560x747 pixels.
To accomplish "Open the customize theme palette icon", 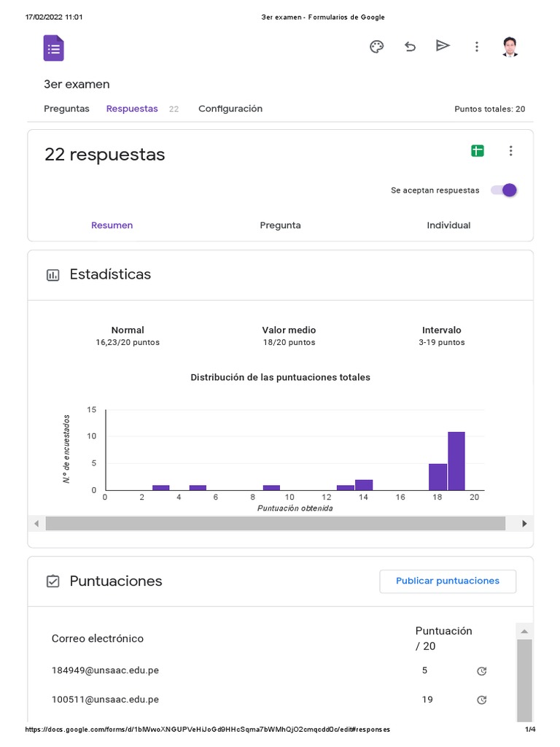I will 376,47.
